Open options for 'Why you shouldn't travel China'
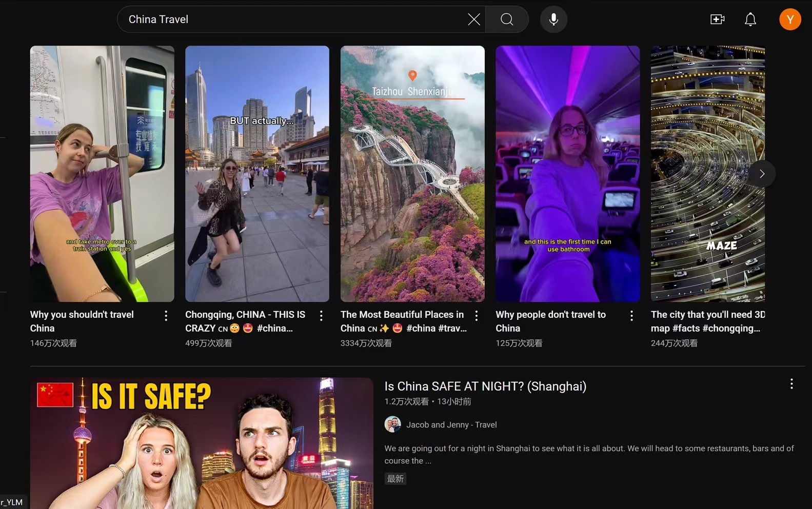 (x=166, y=316)
